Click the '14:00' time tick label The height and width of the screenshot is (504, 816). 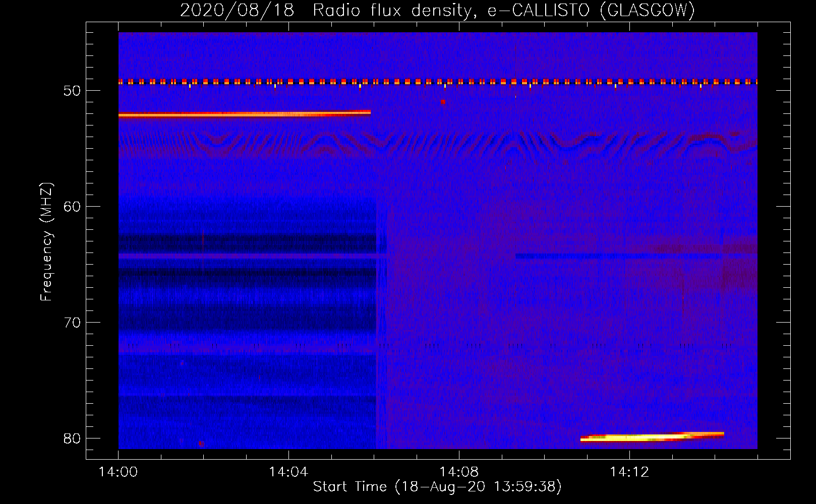pyautogui.click(x=119, y=472)
